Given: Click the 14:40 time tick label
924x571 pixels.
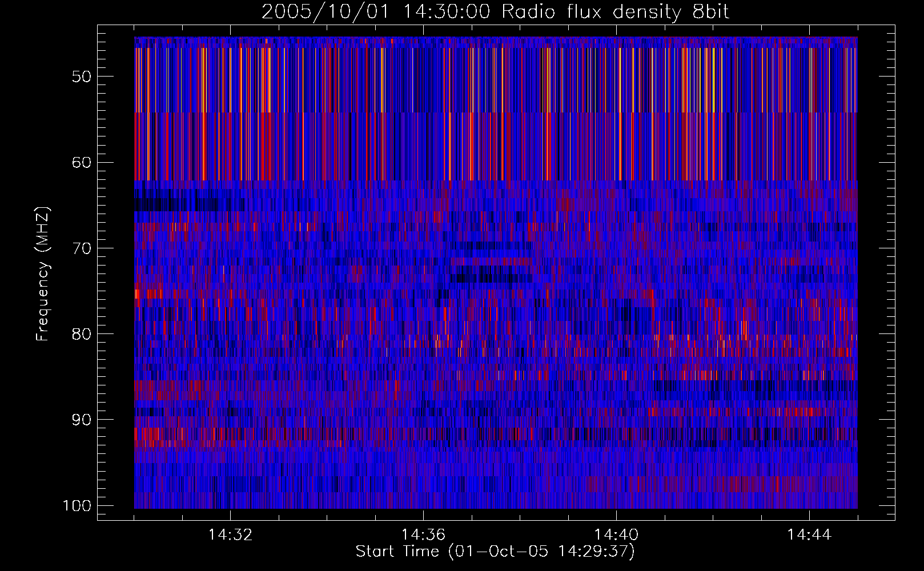Looking at the screenshot, I should [x=616, y=535].
